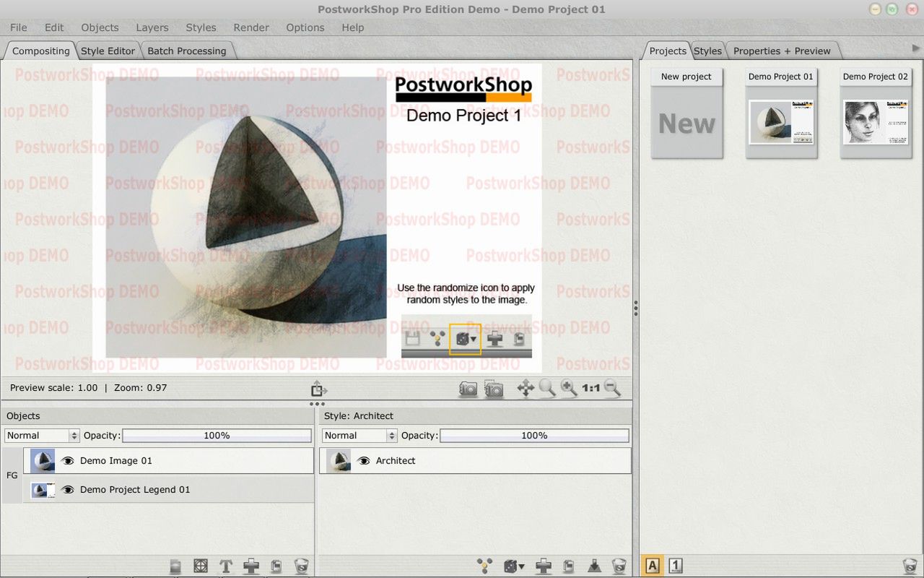Click the arrow at right of panel tabs
The image size is (924, 578).
917,48
